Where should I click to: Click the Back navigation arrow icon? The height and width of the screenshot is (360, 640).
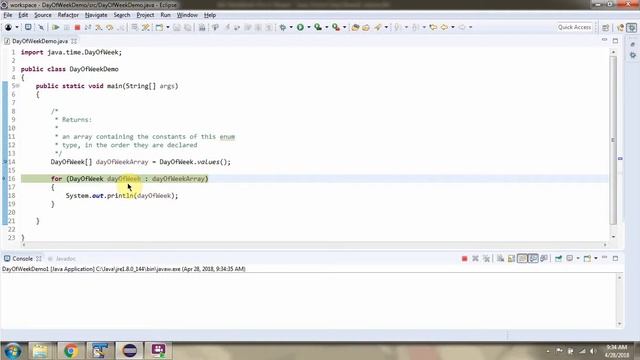pos(444,27)
